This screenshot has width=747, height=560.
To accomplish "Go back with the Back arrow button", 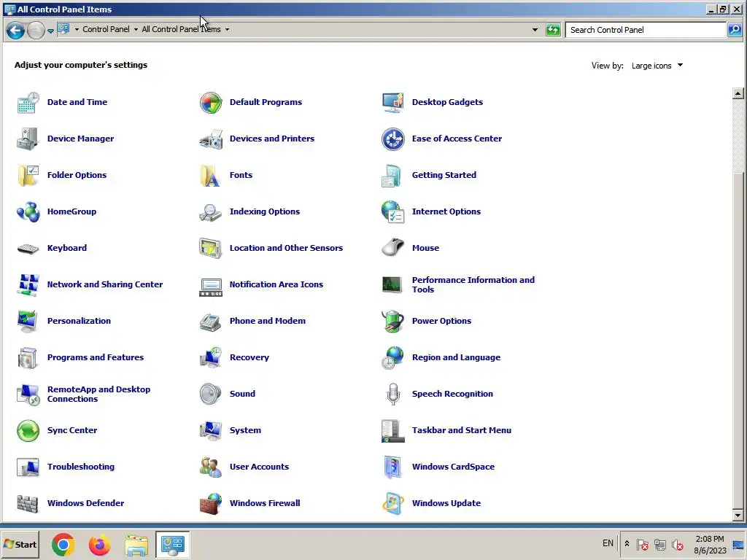I will (x=15, y=31).
